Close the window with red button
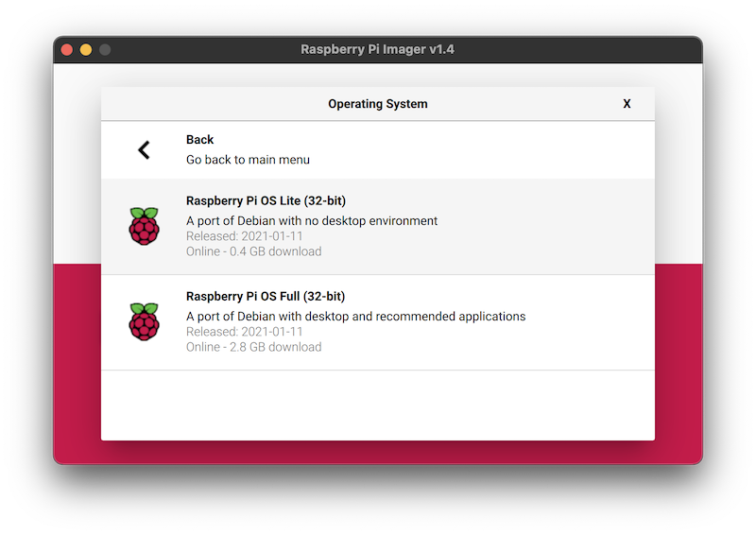Viewport: 756px width, 535px height. (x=67, y=49)
